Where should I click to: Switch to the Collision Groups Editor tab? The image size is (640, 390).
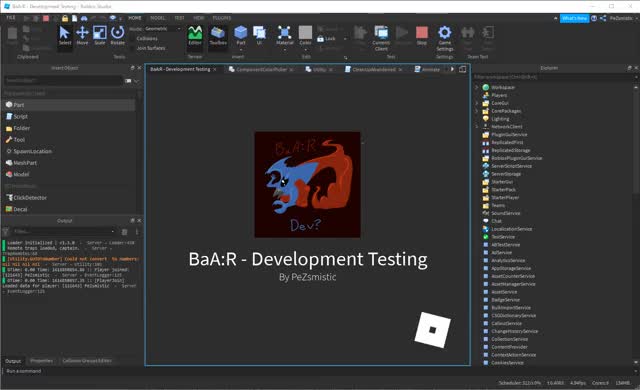(x=87, y=361)
